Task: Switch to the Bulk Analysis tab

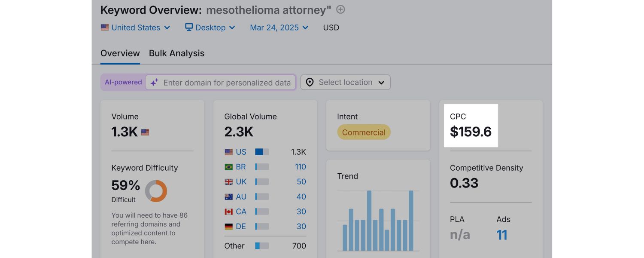Action: (176, 53)
